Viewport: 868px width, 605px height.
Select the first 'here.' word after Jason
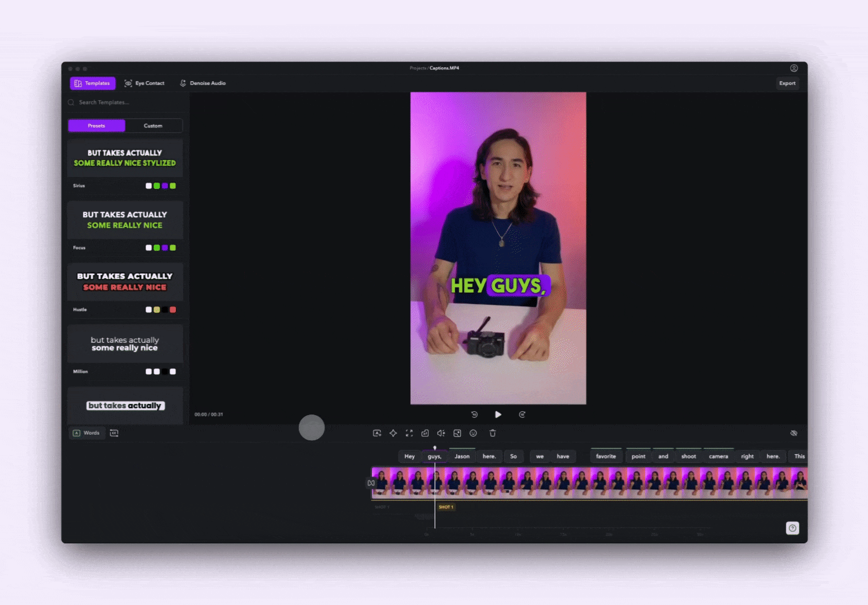489,457
